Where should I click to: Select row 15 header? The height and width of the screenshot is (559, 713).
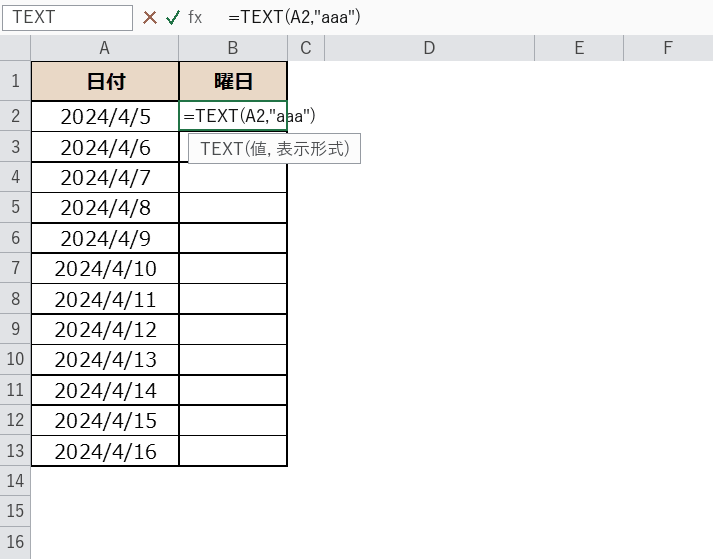[15, 511]
